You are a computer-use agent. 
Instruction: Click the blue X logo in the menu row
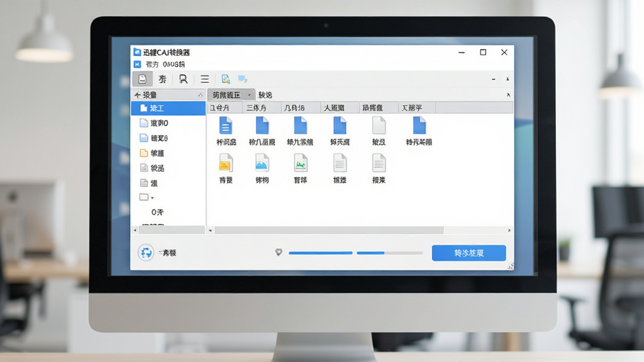(137, 65)
